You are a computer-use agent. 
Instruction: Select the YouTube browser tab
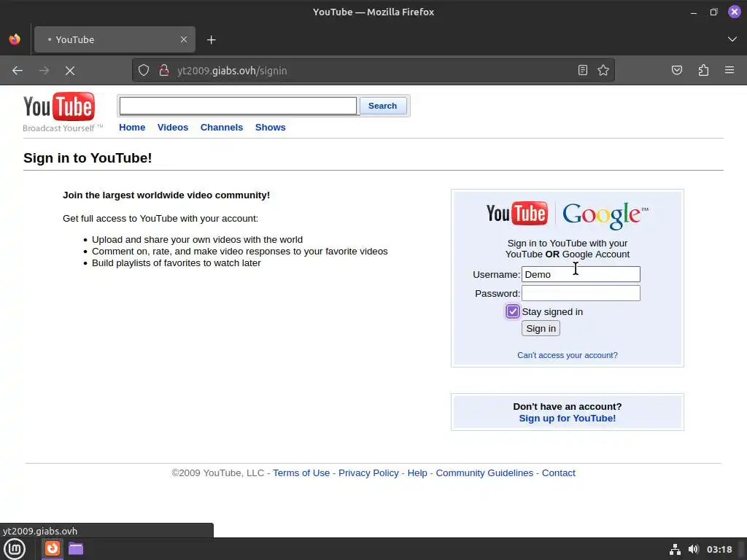(115, 39)
